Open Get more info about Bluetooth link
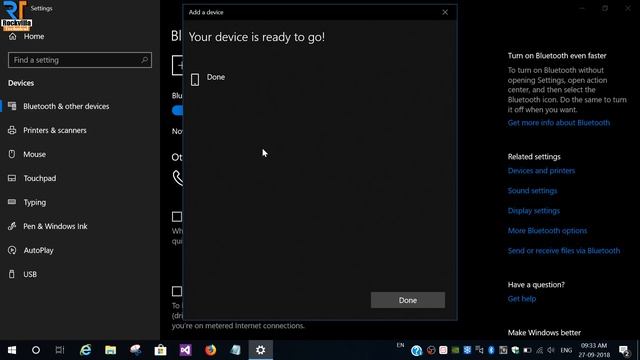This screenshot has width=640, height=360. (x=558, y=122)
